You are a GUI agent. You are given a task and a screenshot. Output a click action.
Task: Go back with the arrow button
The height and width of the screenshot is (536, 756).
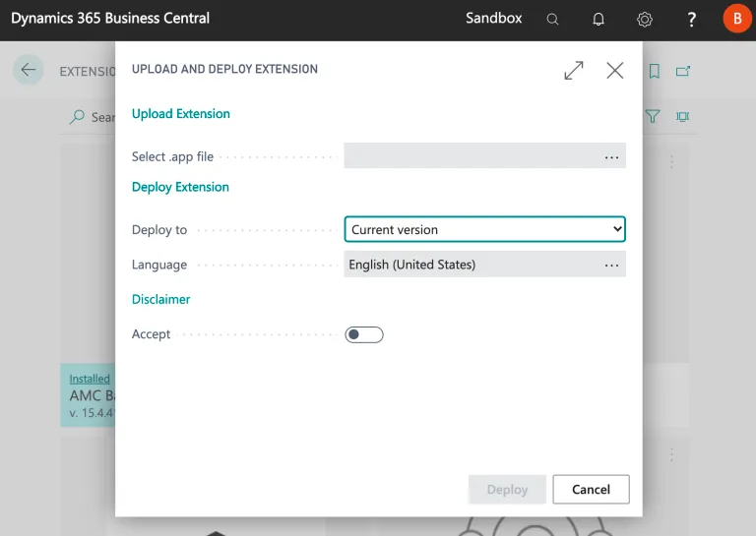tap(28, 70)
